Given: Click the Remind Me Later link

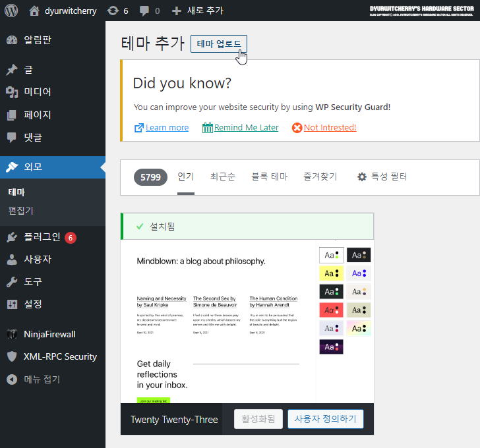Looking at the screenshot, I should click(x=247, y=128).
